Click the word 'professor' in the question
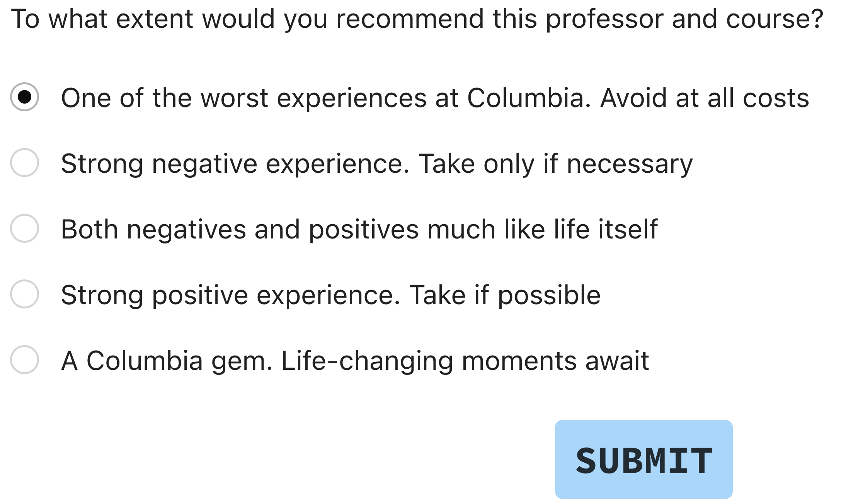This screenshot has height=504, width=841. click(604, 20)
